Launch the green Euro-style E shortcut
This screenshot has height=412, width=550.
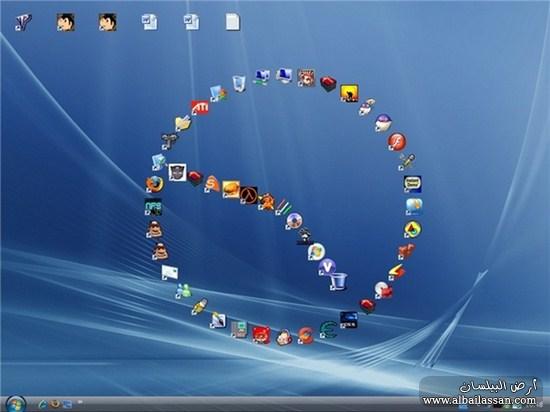(328, 330)
